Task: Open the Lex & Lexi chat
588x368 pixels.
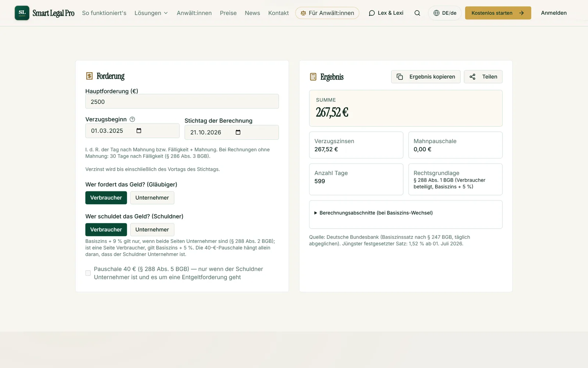Action: (386, 13)
